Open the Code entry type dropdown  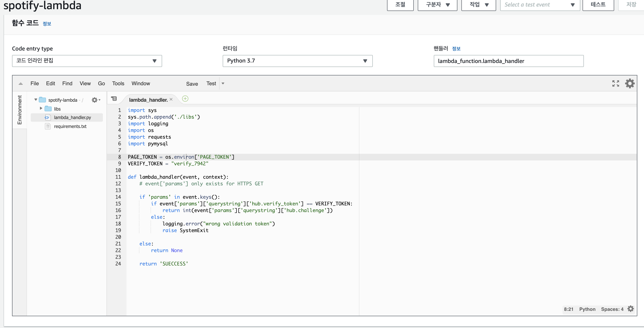(87, 61)
